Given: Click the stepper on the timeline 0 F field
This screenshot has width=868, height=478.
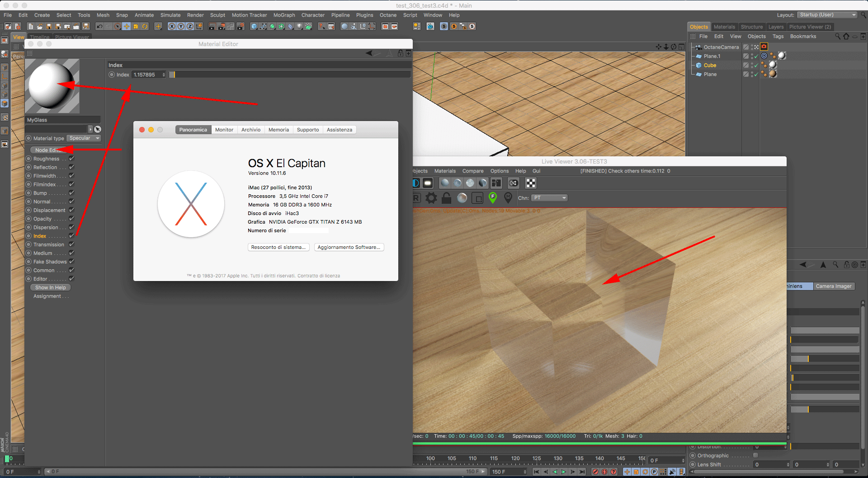Looking at the screenshot, I should tap(683, 460).
